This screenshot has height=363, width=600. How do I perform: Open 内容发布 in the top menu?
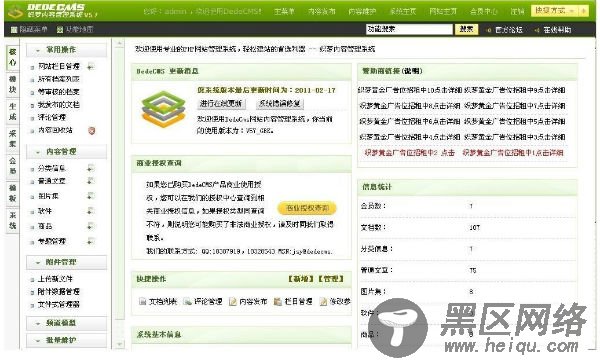coord(322,11)
